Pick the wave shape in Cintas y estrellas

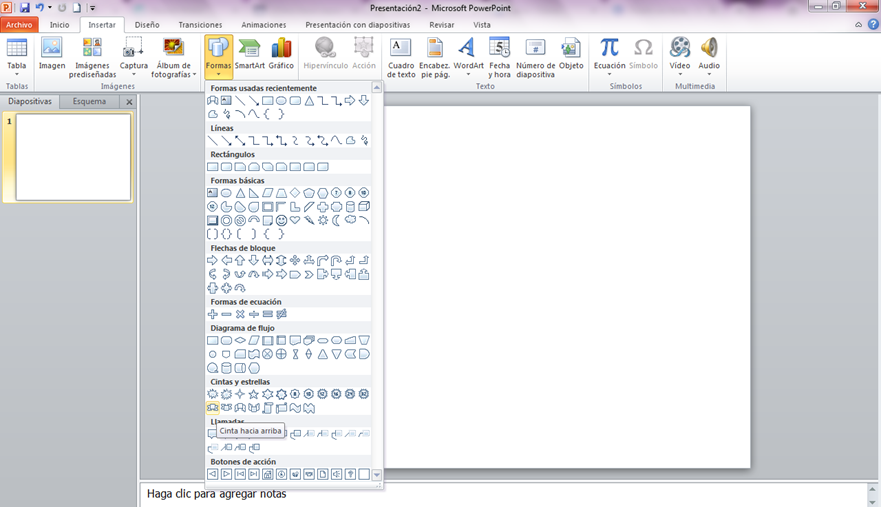coord(295,408)
